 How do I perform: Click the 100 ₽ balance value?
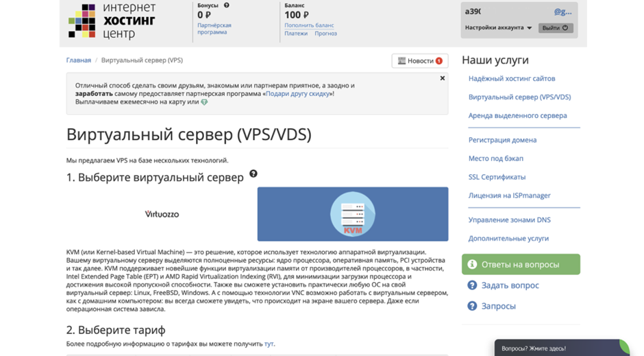pyautogui.click(x=297, y=15)
